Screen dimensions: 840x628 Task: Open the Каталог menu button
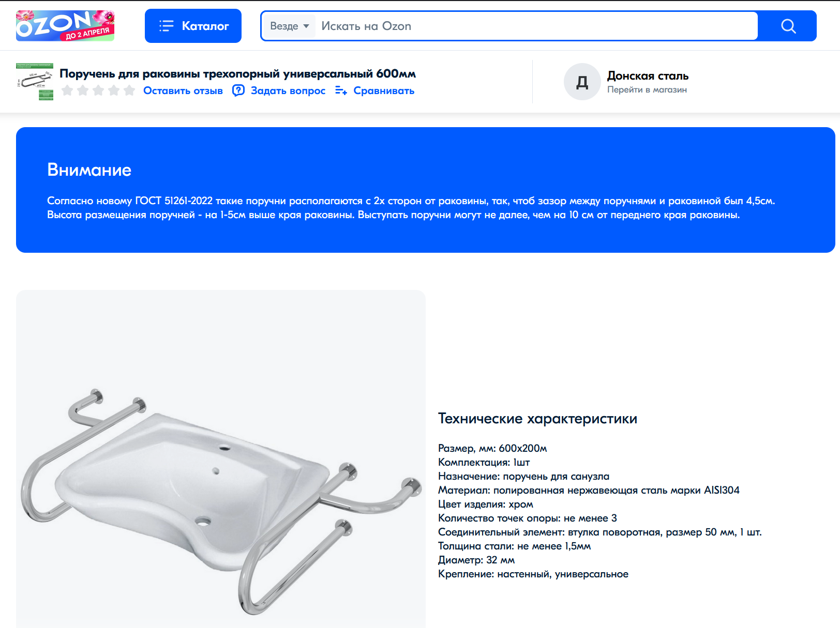pos(193,26)
